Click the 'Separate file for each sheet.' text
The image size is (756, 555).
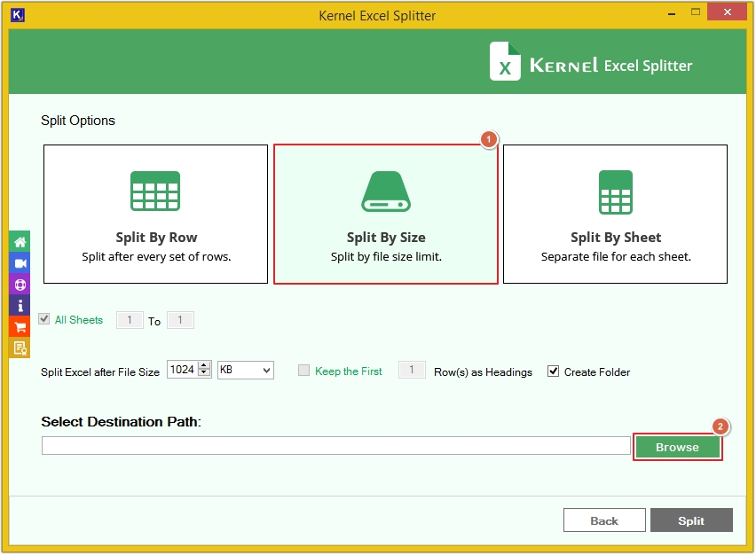[x=616, y=257]
